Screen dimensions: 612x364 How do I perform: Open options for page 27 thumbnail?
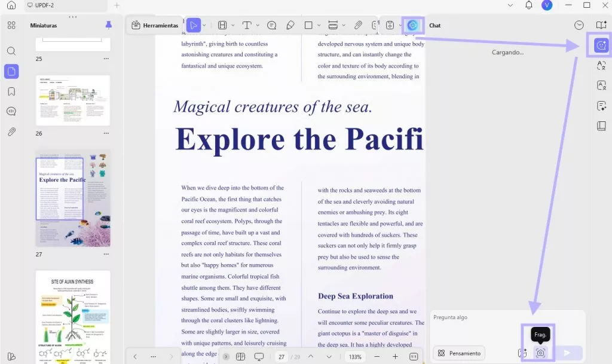[106, 254]
